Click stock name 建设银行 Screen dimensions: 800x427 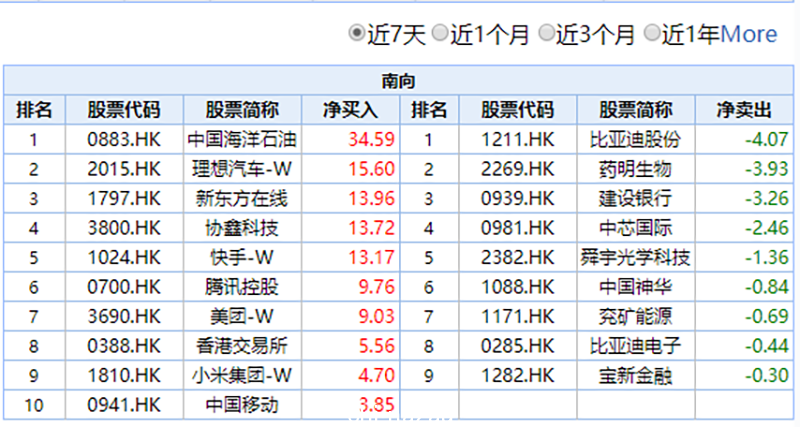tap(635, 198)
